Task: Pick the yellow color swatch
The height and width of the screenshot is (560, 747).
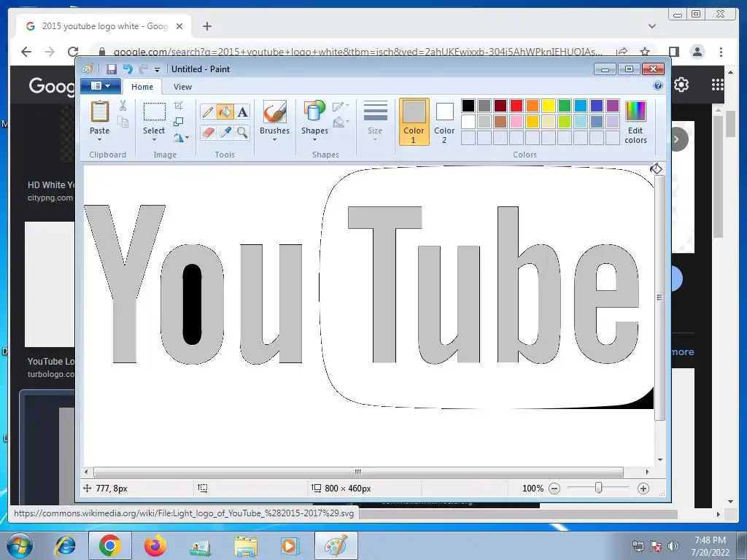Action: (x=549, y=106)
